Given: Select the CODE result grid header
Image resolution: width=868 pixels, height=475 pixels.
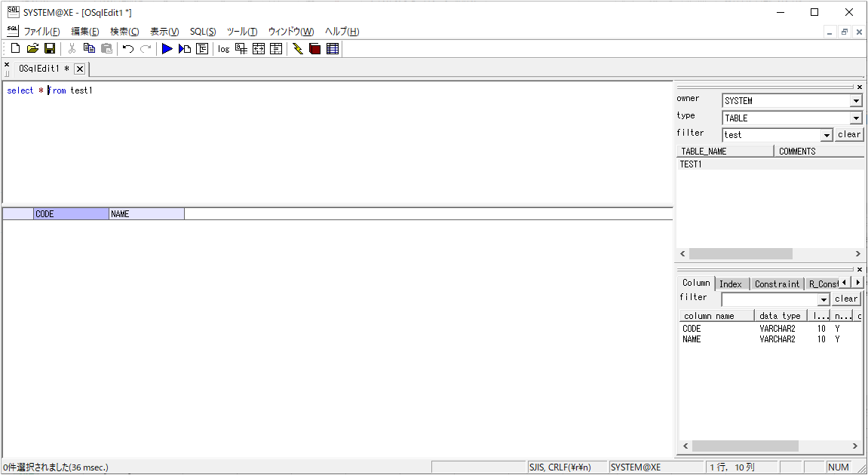Looking at the screenshot, I should click(72, 214).
